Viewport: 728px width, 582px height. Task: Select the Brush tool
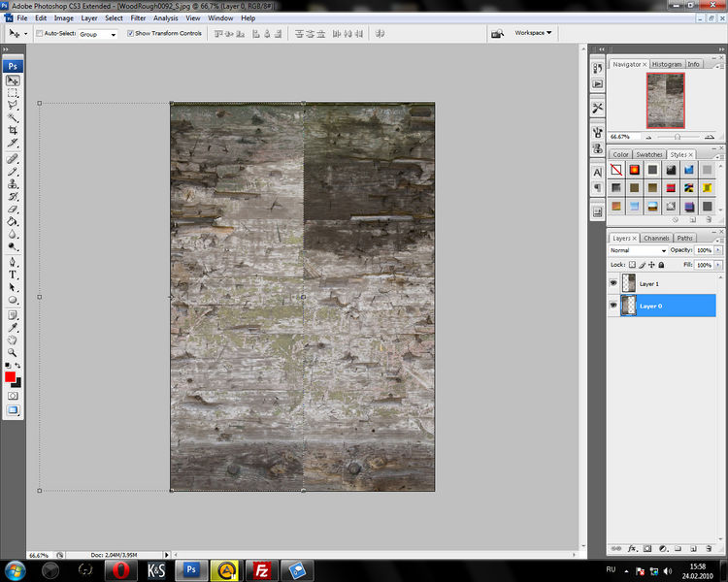(x=13, y=172)
